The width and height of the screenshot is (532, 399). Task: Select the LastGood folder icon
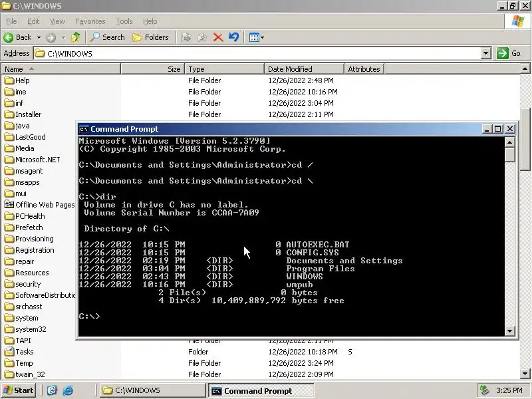pos(9,137)
